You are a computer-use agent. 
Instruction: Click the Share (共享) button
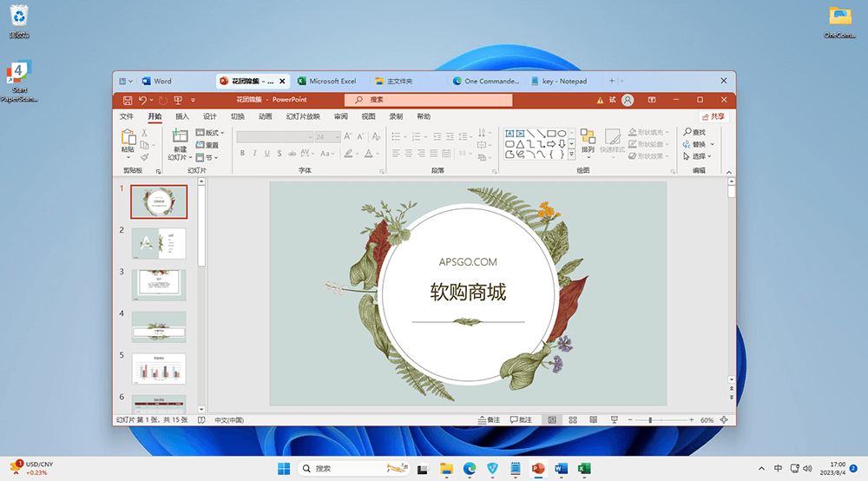click(713, 117)
